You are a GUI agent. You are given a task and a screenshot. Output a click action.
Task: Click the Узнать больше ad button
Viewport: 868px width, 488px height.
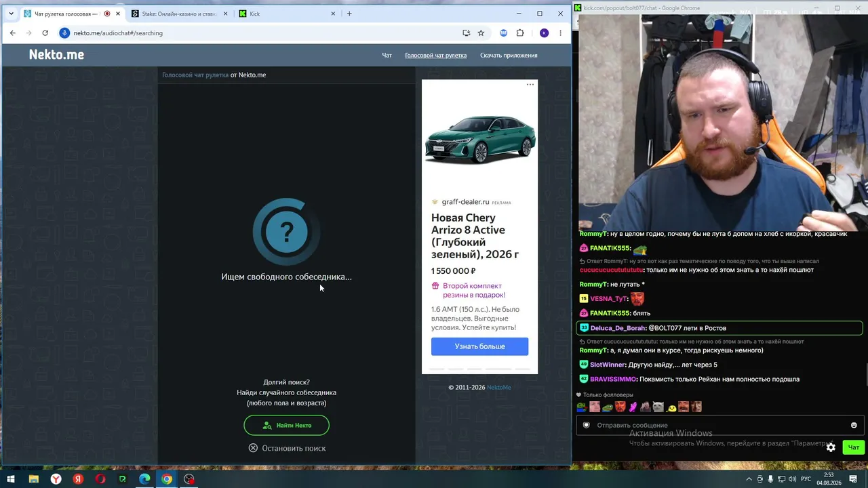click(x=479, y=346)
